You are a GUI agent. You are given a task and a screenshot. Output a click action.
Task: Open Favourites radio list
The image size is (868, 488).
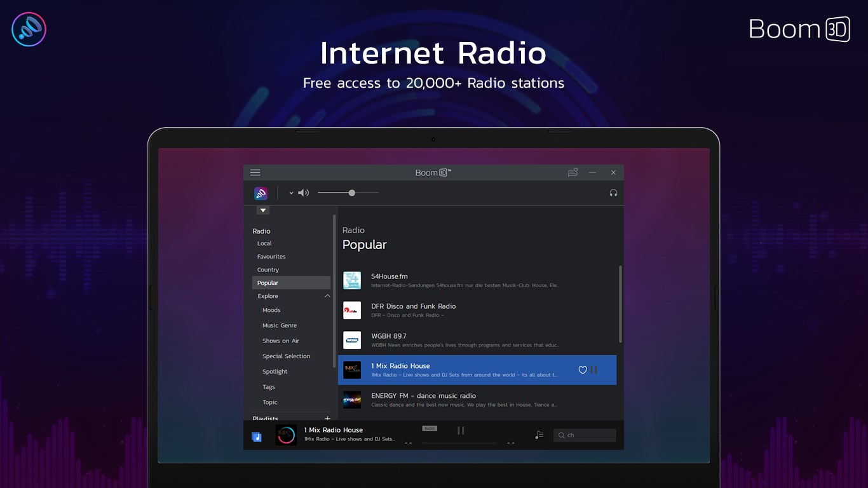point(271,257)
